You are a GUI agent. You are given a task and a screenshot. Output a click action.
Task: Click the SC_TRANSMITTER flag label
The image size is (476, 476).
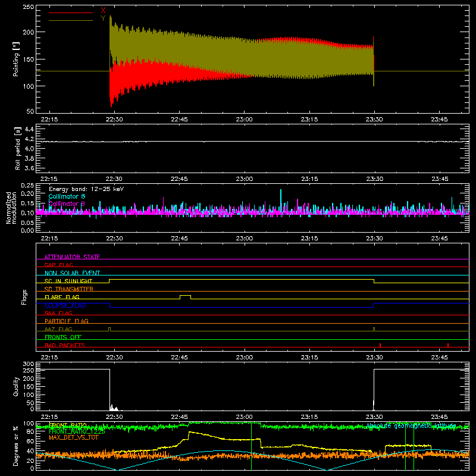[69, 289]
